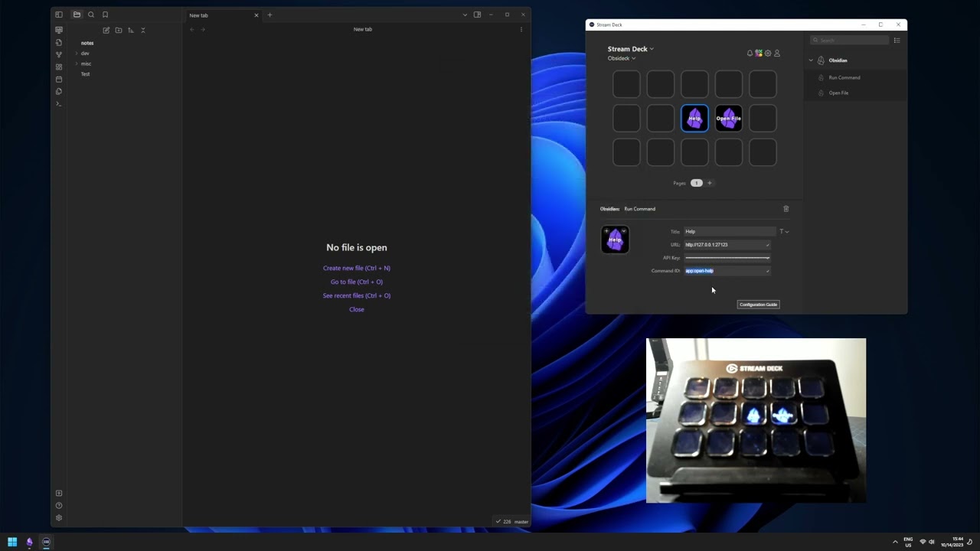Viewport: 980px width, 551px height.
Task: Open Obsidian settings gear icon
Action: point(59,518)
